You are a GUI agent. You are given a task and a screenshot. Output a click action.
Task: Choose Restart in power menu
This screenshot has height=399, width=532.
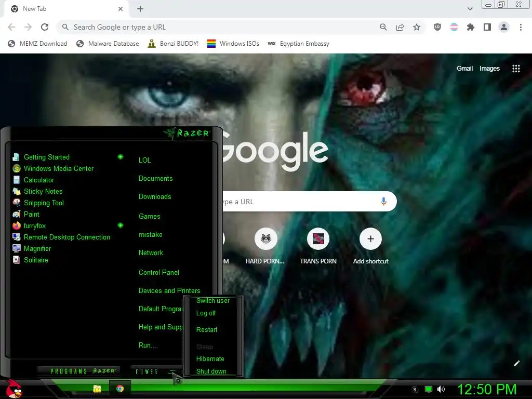coord(207,330)
